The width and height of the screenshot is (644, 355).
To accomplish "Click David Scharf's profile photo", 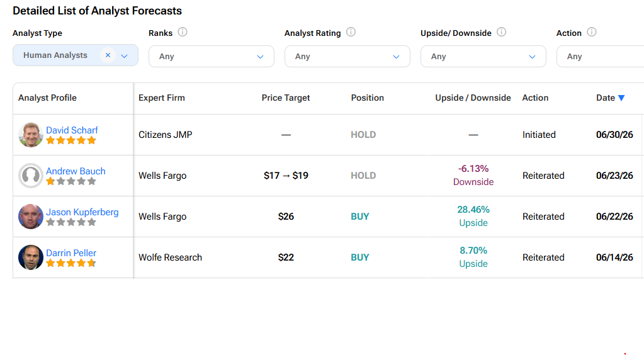I will point(31,135).
